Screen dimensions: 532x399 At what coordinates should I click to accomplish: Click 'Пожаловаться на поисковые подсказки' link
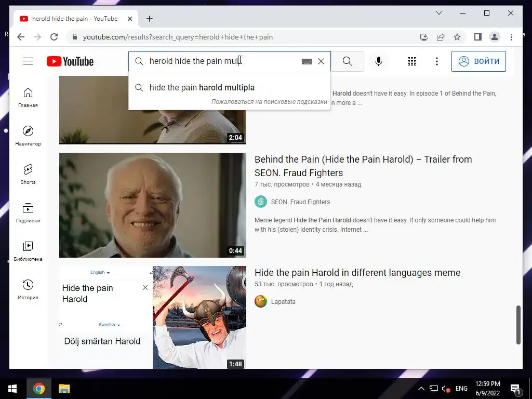click(x=269, y=102)
